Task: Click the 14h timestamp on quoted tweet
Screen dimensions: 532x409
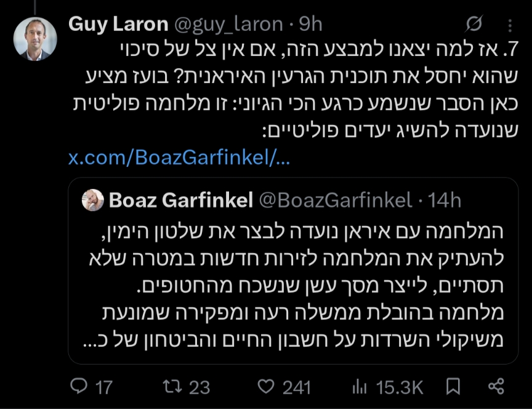Action: 445,200
